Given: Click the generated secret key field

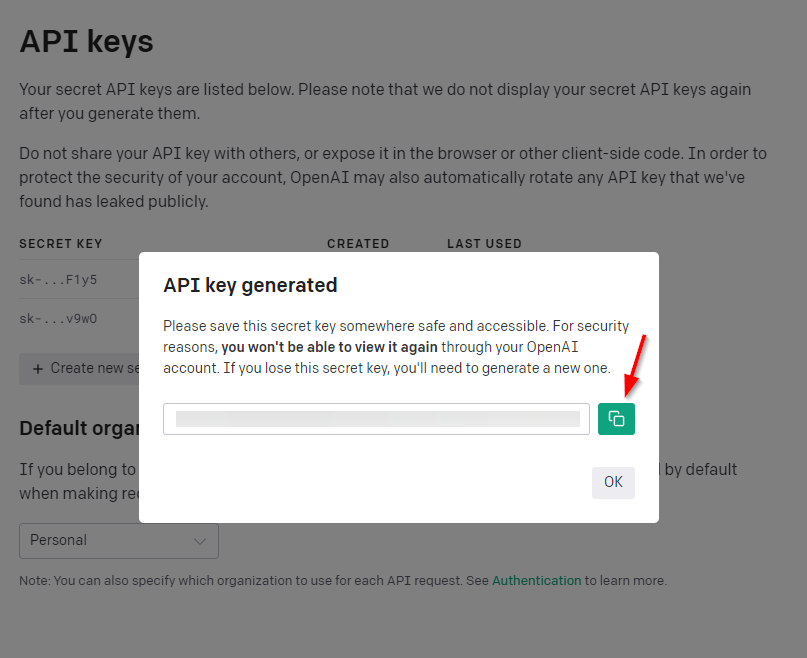Looking at the screenshot, I should point(377,419).
